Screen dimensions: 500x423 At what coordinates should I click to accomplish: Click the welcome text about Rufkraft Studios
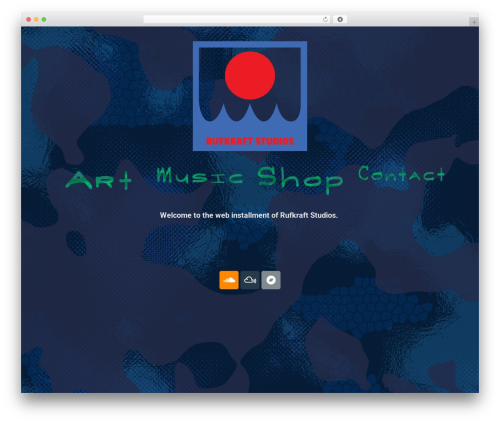(x=249, y=215)
